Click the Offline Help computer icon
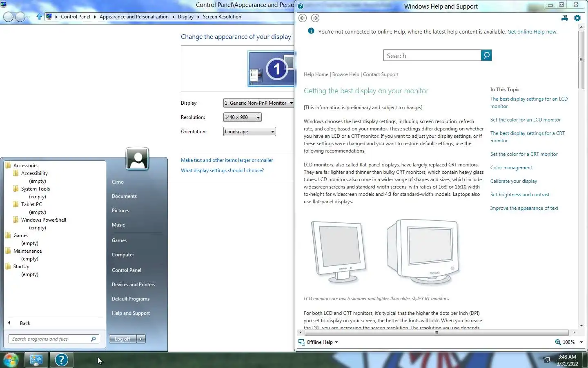Image resolution: width=588 pixels, height=368 pixels. click(302, 342)
